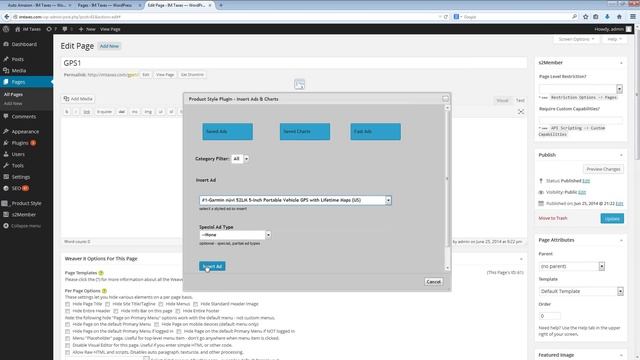Open the updates indicator in admin bar

(x=51, y=29)
